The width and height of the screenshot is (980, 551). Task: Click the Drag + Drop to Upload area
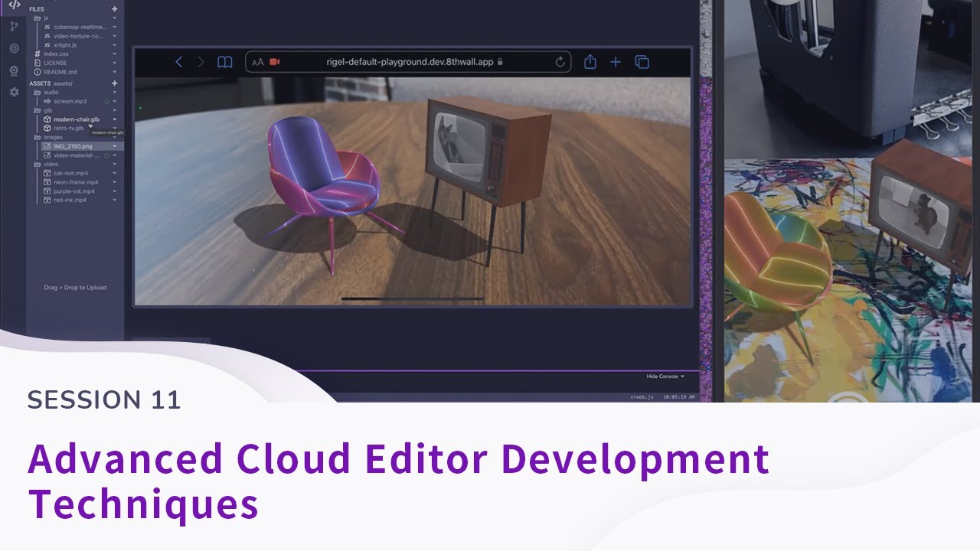pyautogui.click(x=75, y=288)
